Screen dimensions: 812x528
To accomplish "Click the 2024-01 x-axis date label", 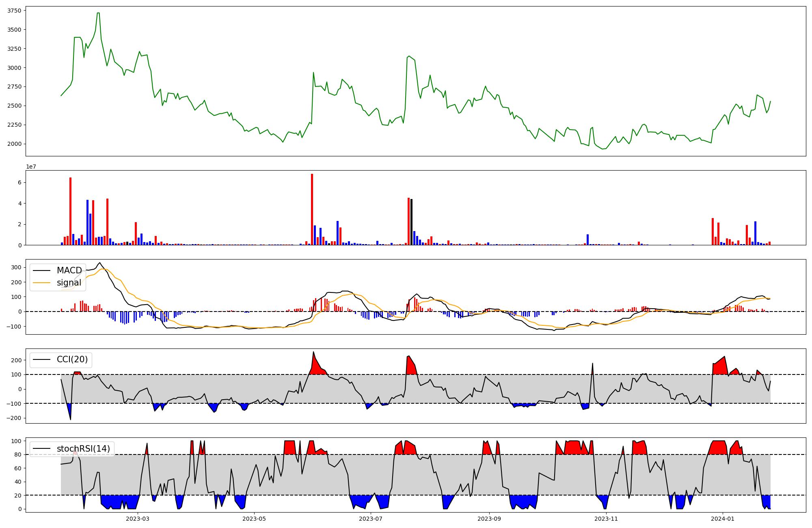I will tap(723, 519).
